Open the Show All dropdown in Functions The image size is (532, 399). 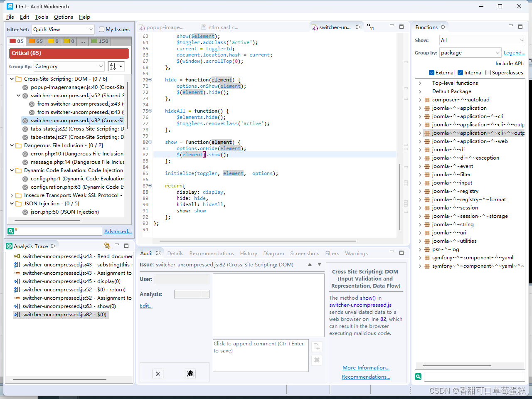click(x=482, y=40)
